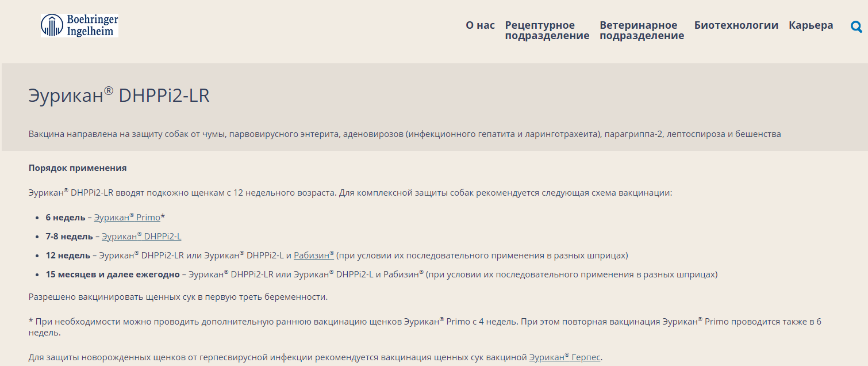Click the Эурикан DHPPi2-LR page heading
Image resolution: width=868 pixels, height=366 pixels.
tap(119, 95)
